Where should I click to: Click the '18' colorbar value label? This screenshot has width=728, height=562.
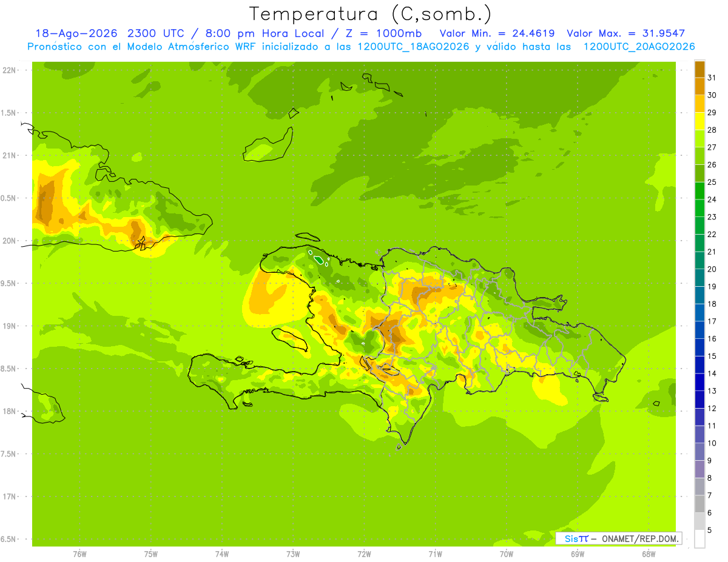click(x=712, y=304)
